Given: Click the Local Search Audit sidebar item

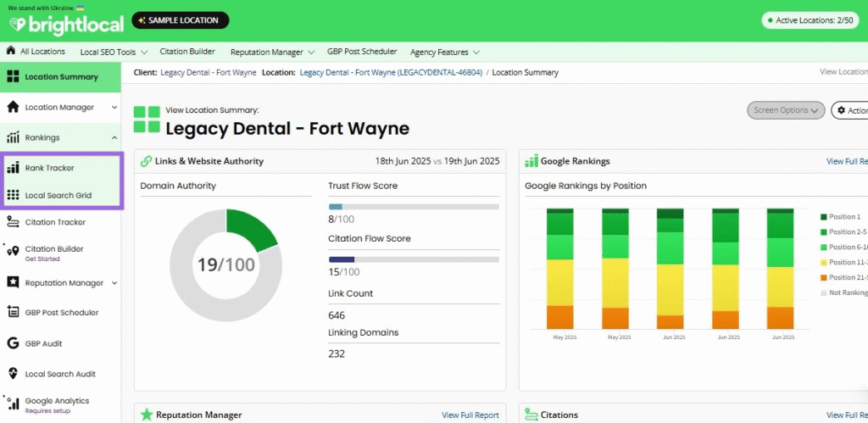Looking at the screenshot, I should click(61, 374).
